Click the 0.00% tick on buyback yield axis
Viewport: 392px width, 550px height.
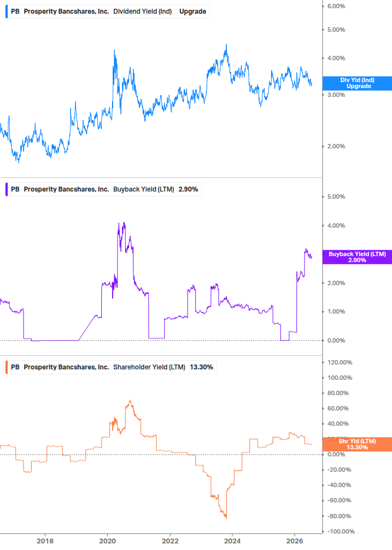click(336, 340)
